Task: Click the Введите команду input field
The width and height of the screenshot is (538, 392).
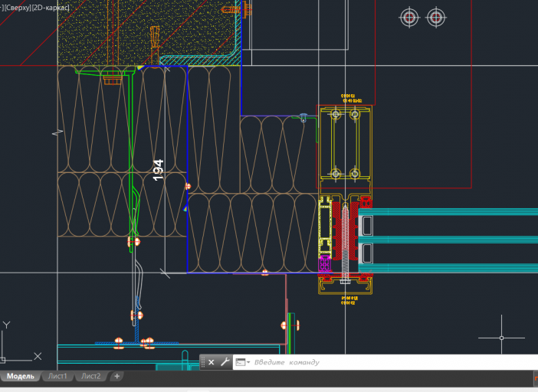Action: (385, 362)
